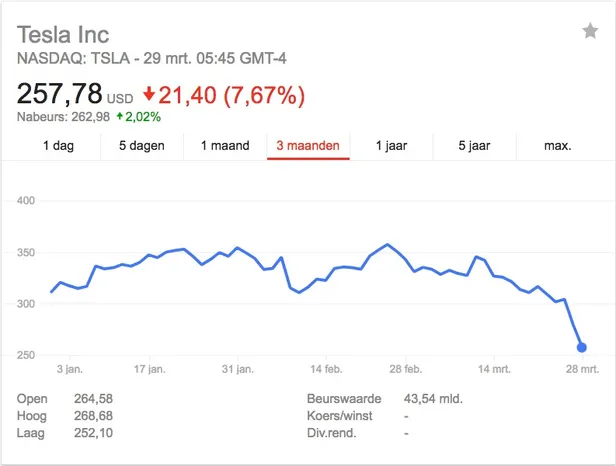Select the max. time range tab
The height and width of the screenshot is (466, 616).
click(557, 146)
